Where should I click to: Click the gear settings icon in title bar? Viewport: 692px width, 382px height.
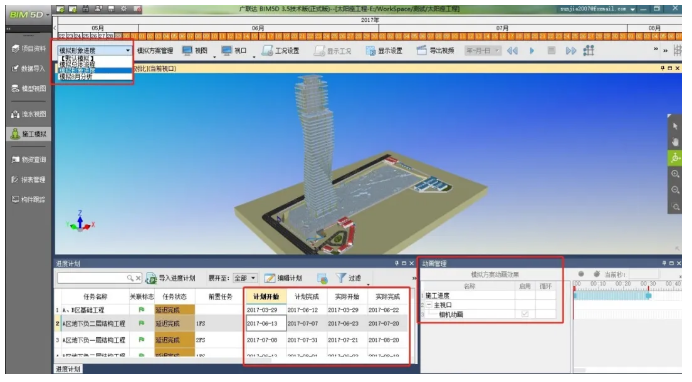[x=124, y=9]
